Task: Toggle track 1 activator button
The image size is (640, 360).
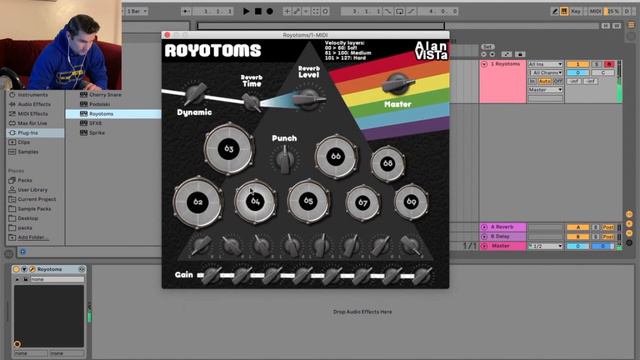Action: [x=578, y=64]
